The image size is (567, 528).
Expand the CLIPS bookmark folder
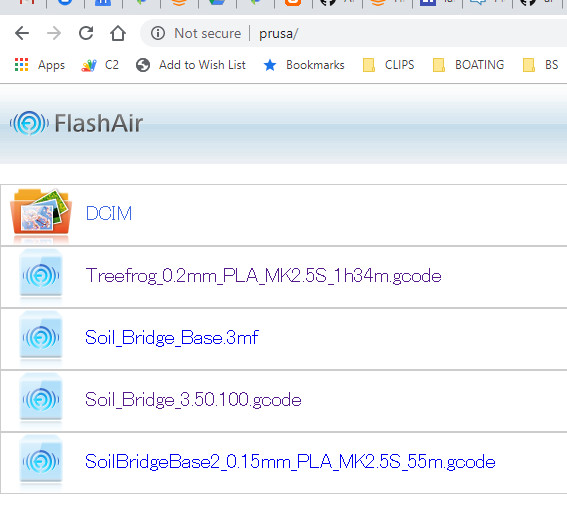pos(388,65)
